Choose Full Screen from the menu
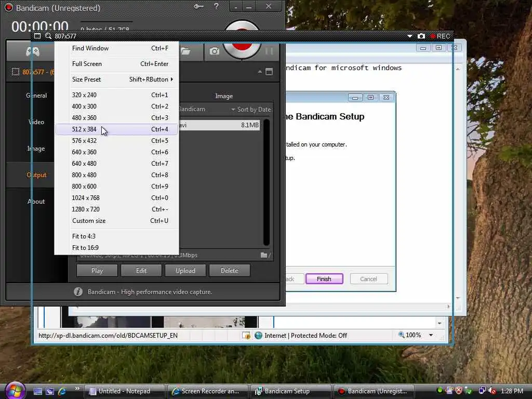 point(117,64)
